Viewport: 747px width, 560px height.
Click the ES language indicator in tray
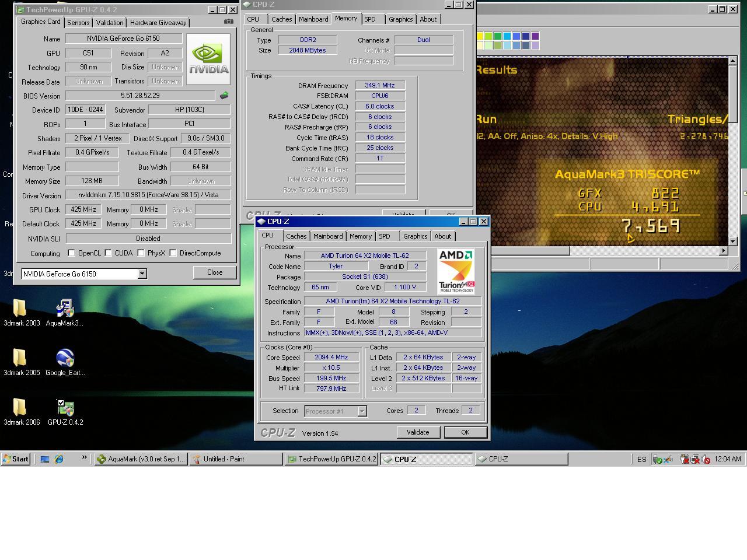(x=641, y=460)
